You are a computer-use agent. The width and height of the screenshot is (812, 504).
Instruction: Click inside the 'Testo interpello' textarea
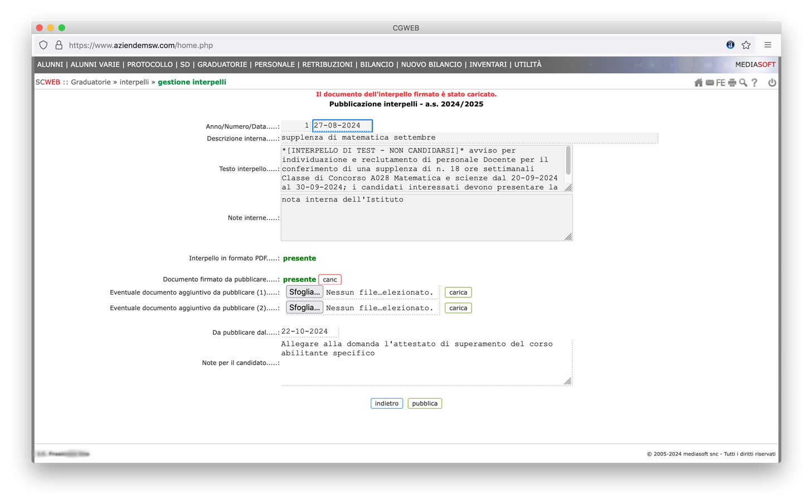[422, 169]
